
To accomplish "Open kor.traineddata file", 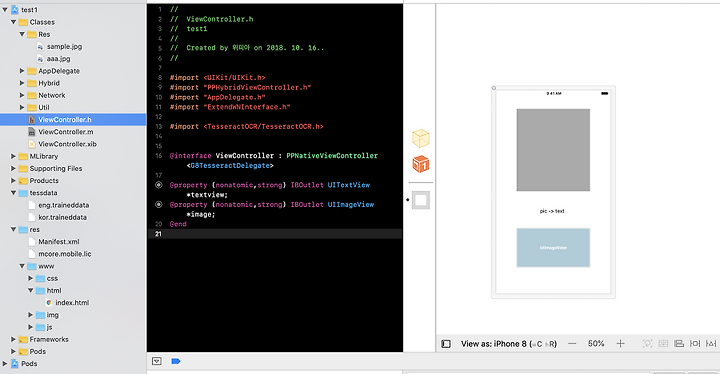I will click(x=62, y=217).
